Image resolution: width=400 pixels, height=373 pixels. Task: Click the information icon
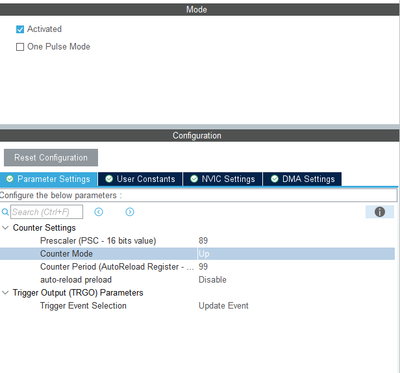click(380, 212)
